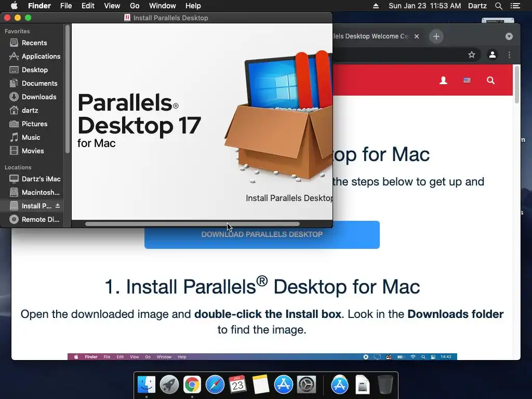
Task: Open Google Chrome from the Dock
Action: 192,385
